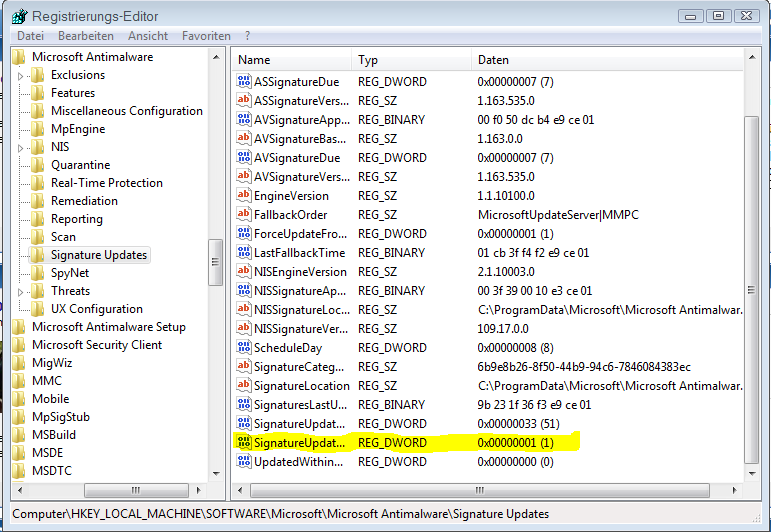Select the MSDTC key
Viewport: 771px width, 532px height.
tap(52, 471)
